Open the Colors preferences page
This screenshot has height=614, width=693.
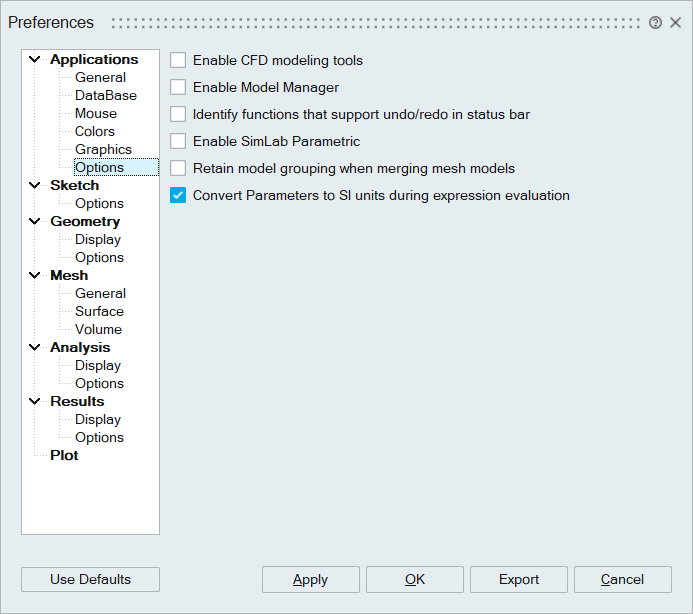tap(95, 131)
